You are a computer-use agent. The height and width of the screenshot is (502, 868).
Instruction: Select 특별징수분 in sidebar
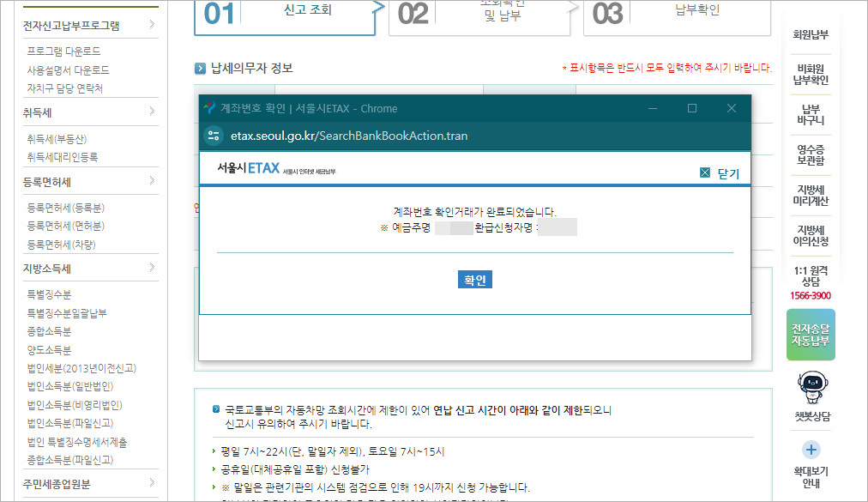click(49, 295)
